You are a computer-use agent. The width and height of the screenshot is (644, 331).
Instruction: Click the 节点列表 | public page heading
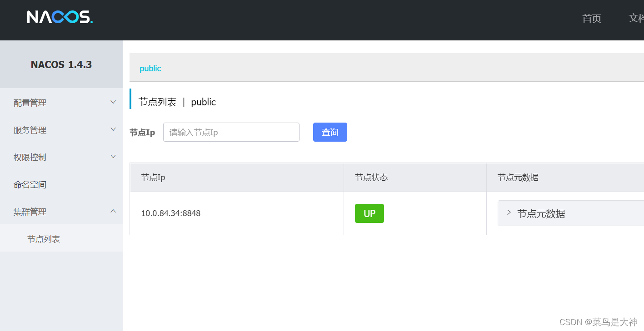[x=177, y=102]
